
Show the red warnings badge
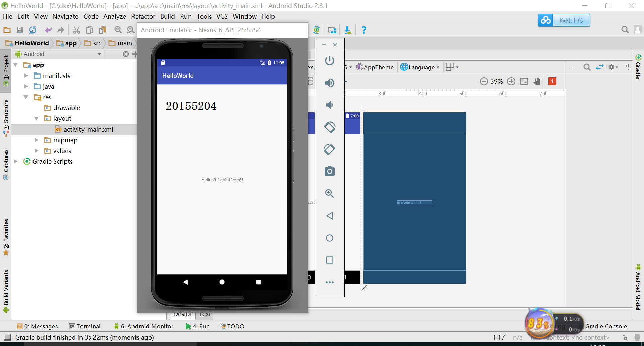coord(552,81)
